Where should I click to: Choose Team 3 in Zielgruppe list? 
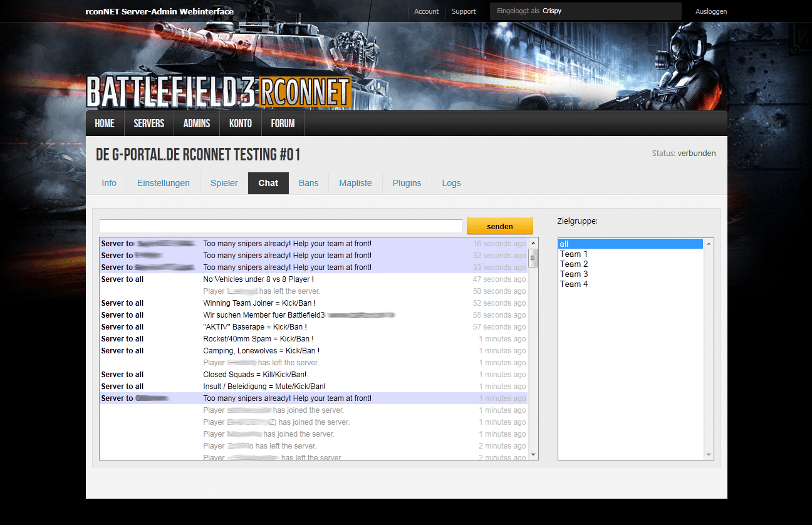(630, 274)
